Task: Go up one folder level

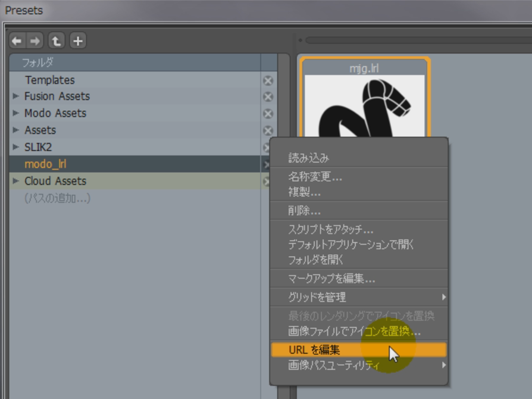Action: click(56, 41)
